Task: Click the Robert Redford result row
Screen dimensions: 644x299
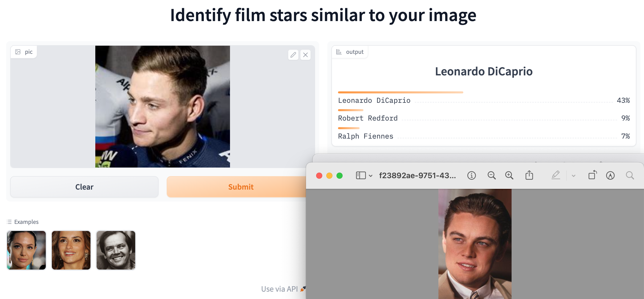Action: pos(368,118)
